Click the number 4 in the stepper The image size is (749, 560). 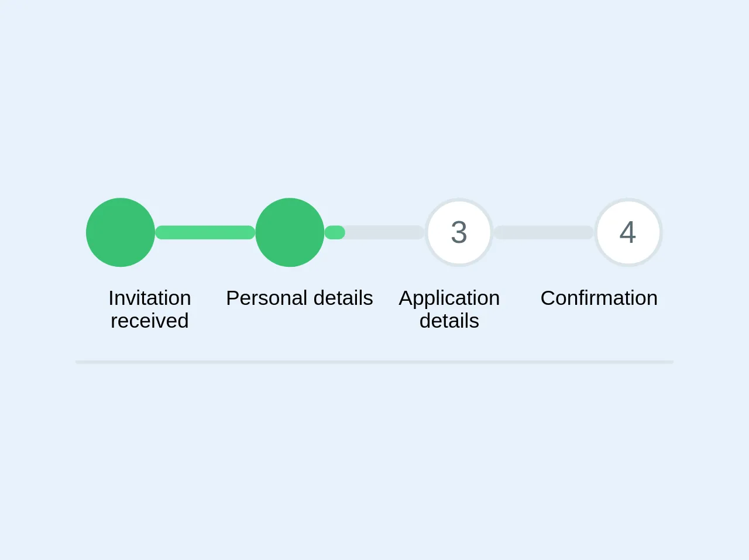click(628, 232)
